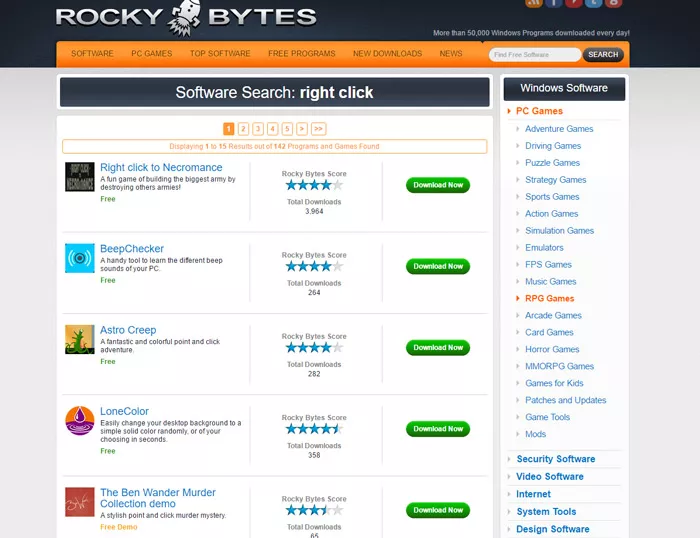Image resolution: width=700 pixels, height=538 pixels.
Task: Open Simulation Games category
Action: point(559,230)
